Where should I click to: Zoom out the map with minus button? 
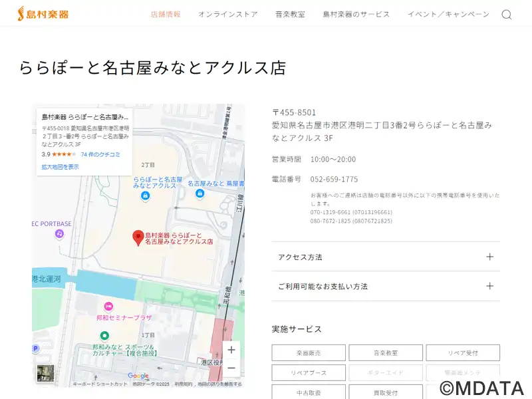coord(231,368)
